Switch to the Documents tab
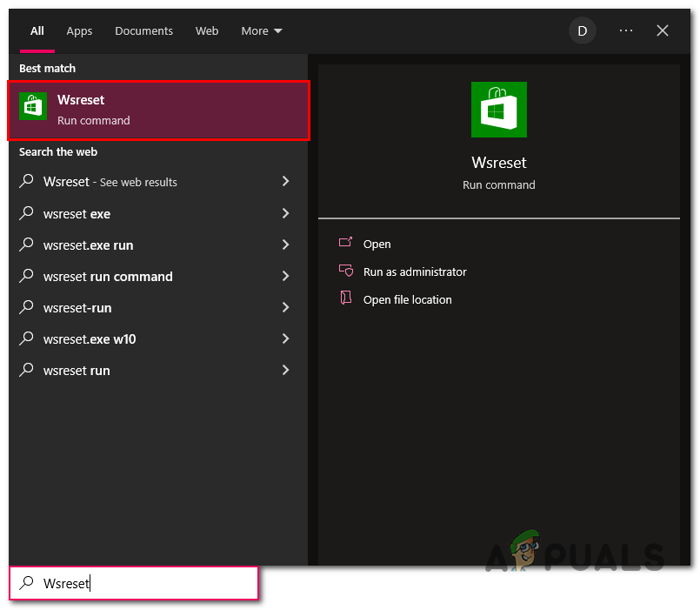Viewport: 700px width, 610px height. pos(143,30)
